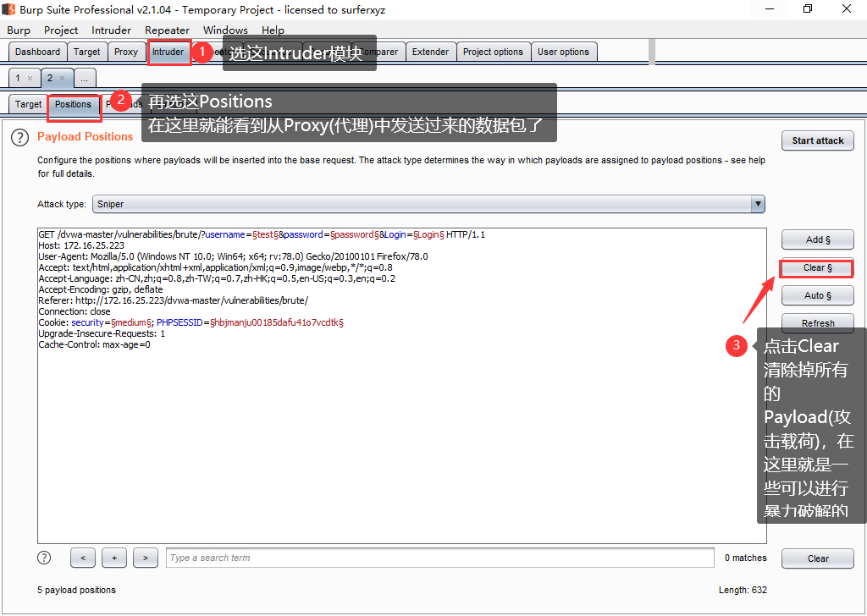Open the Repeater menu
The height and width of the screenshot is (616, 867).
coord(167,30)
